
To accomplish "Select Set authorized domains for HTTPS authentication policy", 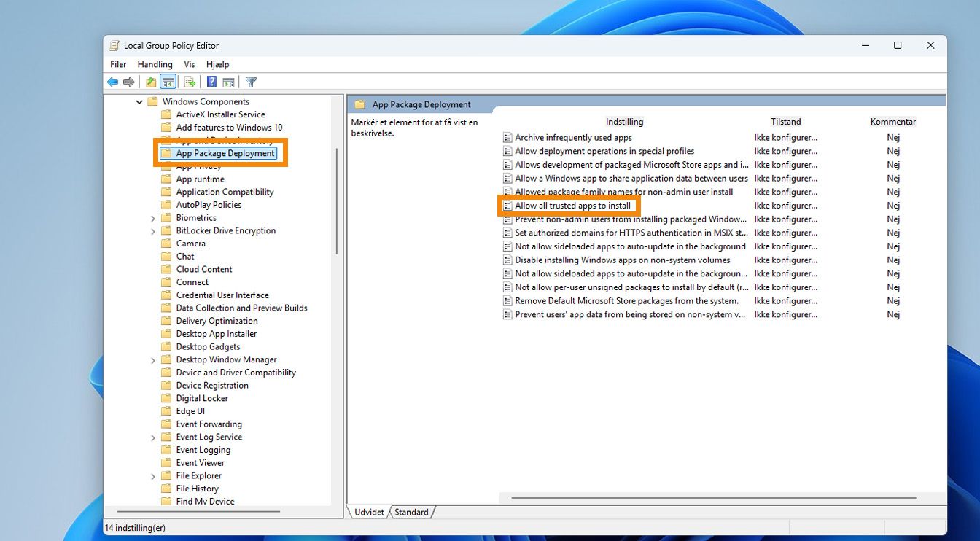I will pyautogui.click(x=631, y=233).
